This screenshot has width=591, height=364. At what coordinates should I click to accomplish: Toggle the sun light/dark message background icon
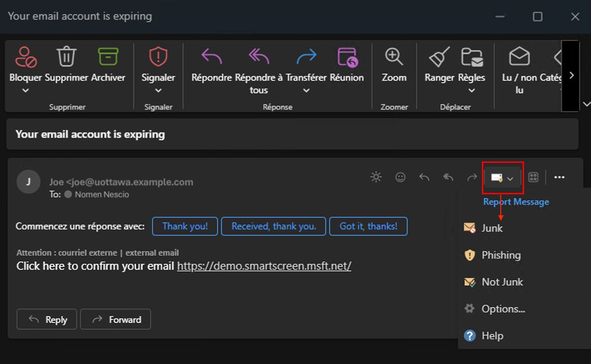click(376, 177)
